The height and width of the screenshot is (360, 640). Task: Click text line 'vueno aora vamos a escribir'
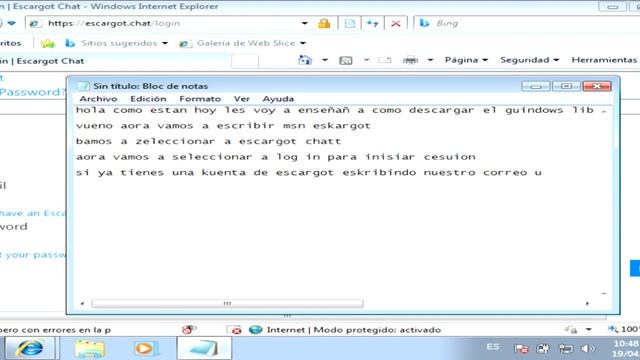tap(223, 126)
